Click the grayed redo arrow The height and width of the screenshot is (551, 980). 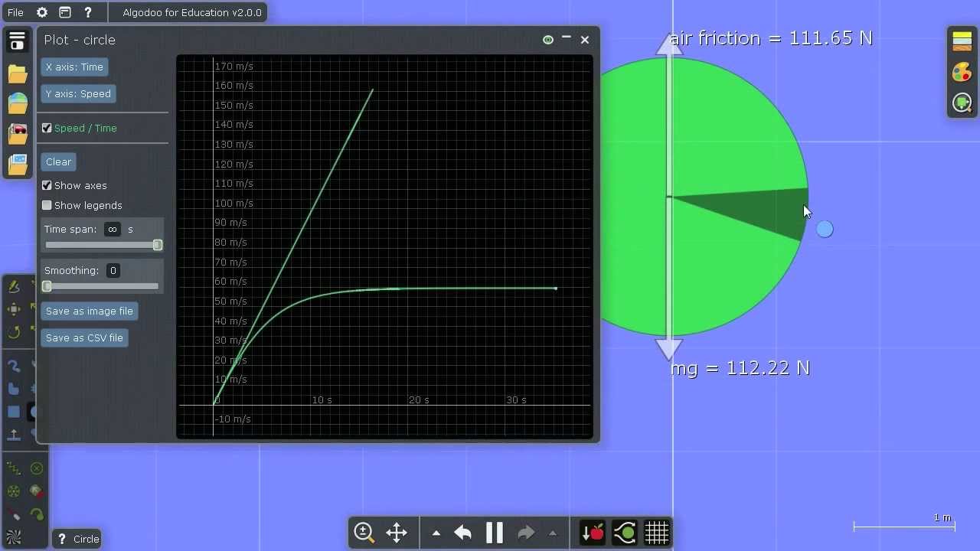pyautogui.click(x=526, y=533)
